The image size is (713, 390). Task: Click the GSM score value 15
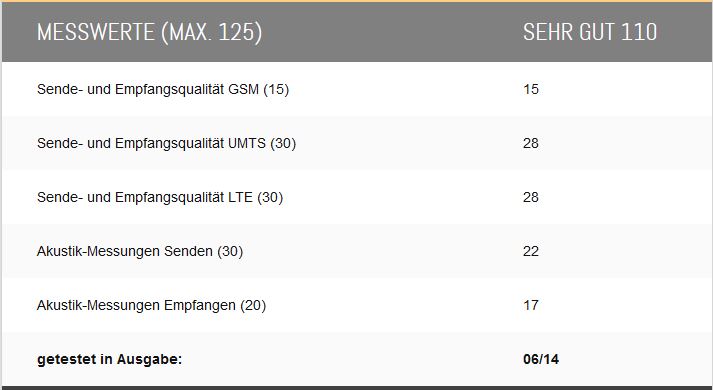(x=531, y=89)
